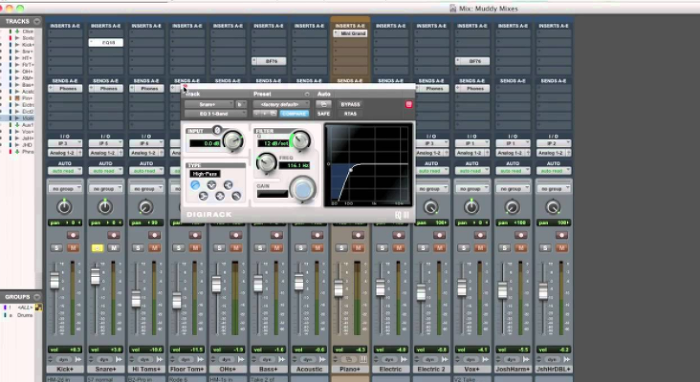
Task: Click the filter frequency knob
Action: pyautogui.click(x=266, y=162)
